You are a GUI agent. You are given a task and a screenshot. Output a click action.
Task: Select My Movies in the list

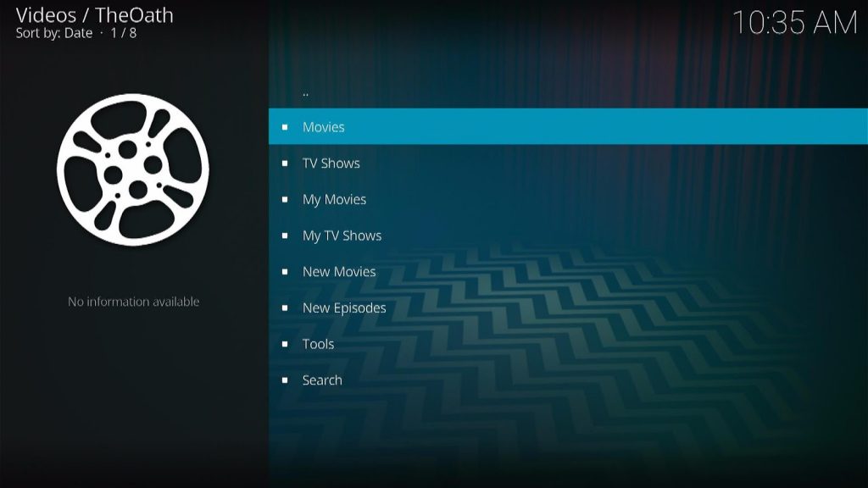(x=568, y=199)
